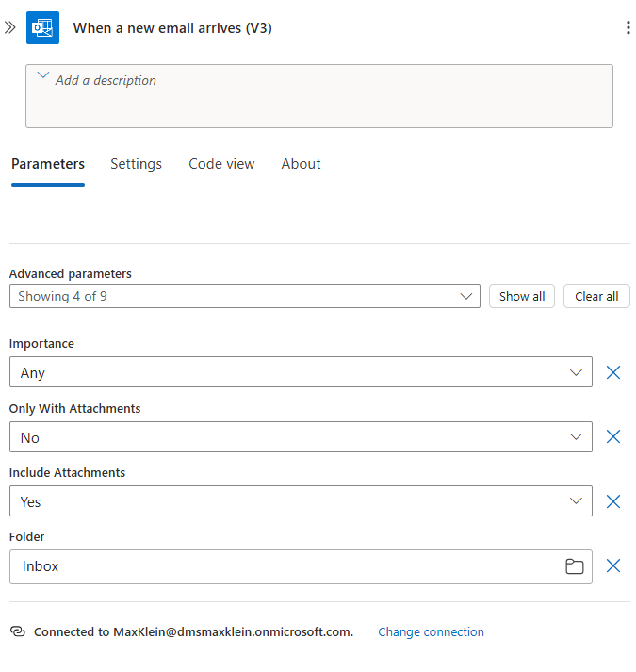Click the connection link icon
Screen dimensions: 636x672
click(x=17, y=631)
